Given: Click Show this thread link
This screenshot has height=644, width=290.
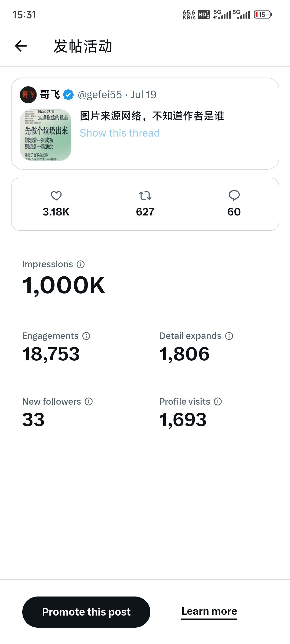Looking at the screenshot, I should (x=119, y=133).
